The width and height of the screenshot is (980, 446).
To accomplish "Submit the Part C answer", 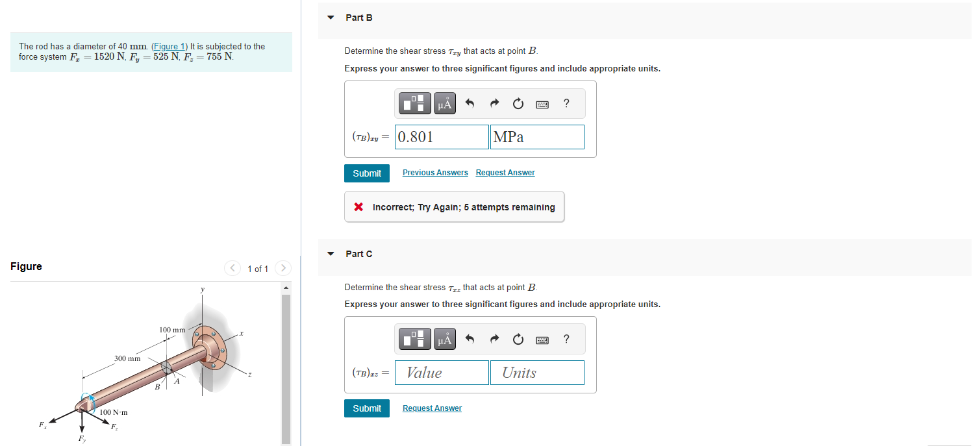I will 367,408.
